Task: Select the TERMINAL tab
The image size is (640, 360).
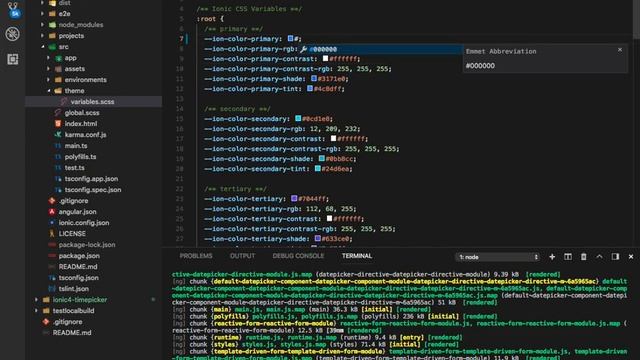Action: (357, 256)
